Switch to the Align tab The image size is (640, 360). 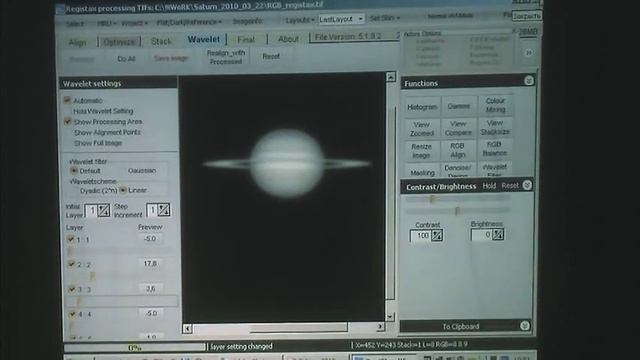pyautogui.click(x=78, y=42)
